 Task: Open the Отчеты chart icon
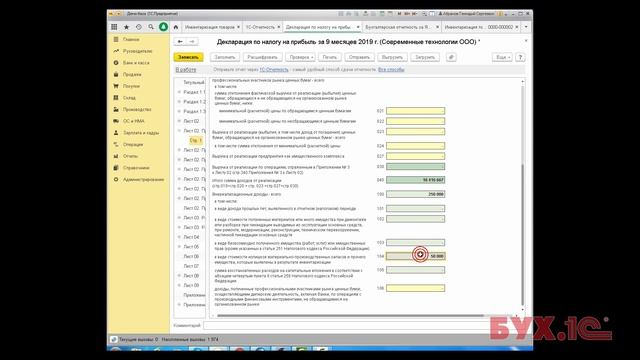116,156
